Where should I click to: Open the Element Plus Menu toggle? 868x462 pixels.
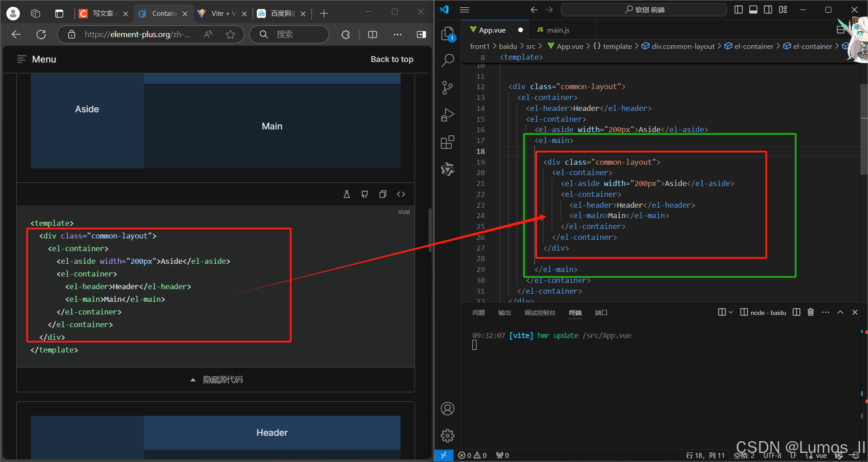tap(37, 59)
